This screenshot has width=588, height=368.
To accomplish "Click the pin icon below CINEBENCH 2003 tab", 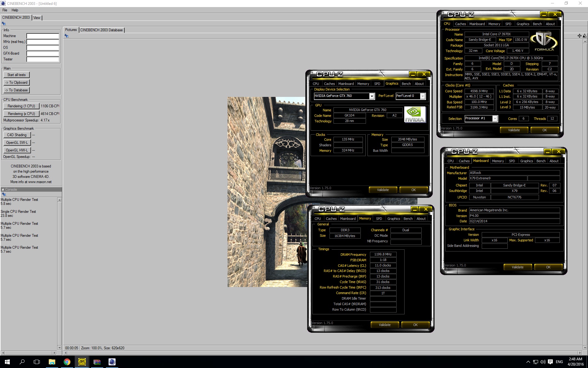I will click(x=4, y=24).
